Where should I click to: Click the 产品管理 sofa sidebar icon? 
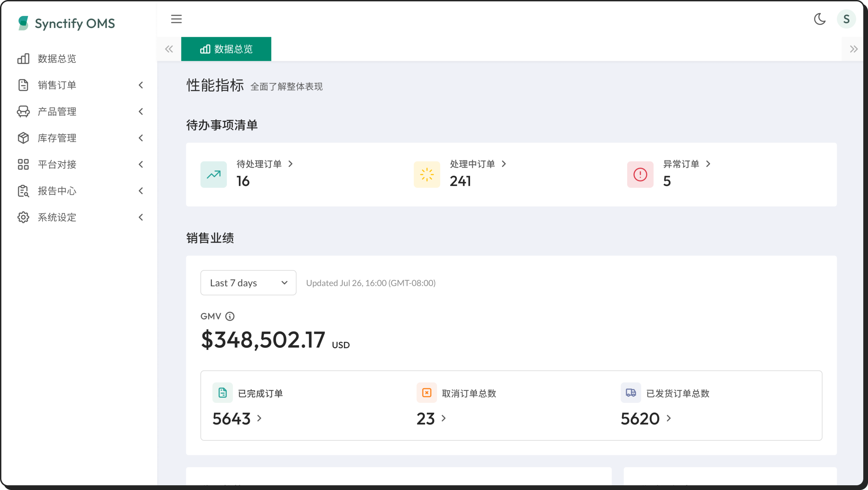tap(23, 112)
